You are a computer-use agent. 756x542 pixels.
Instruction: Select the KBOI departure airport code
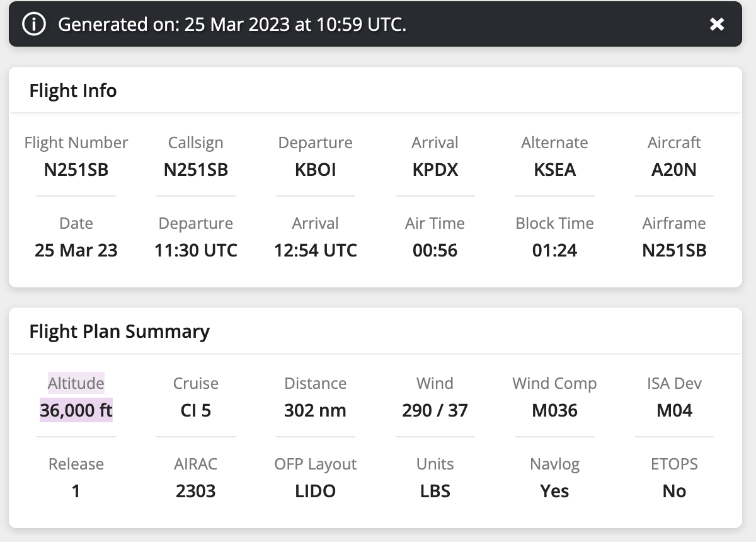click(x=315, y=170)
